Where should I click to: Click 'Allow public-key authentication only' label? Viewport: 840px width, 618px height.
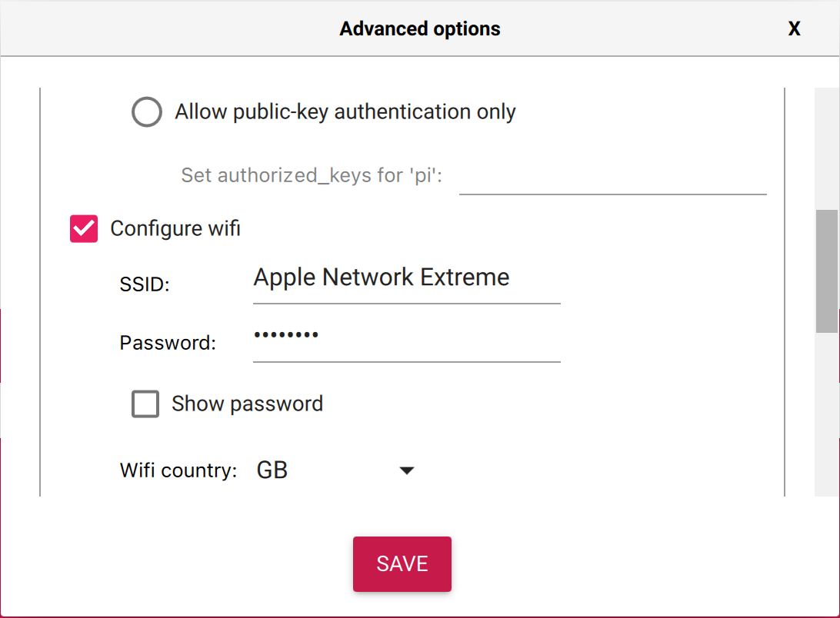[x=345, y=112]
